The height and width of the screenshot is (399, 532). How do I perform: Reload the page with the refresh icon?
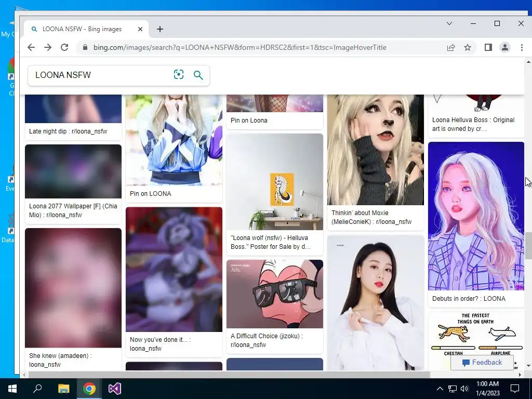point(64,47)
